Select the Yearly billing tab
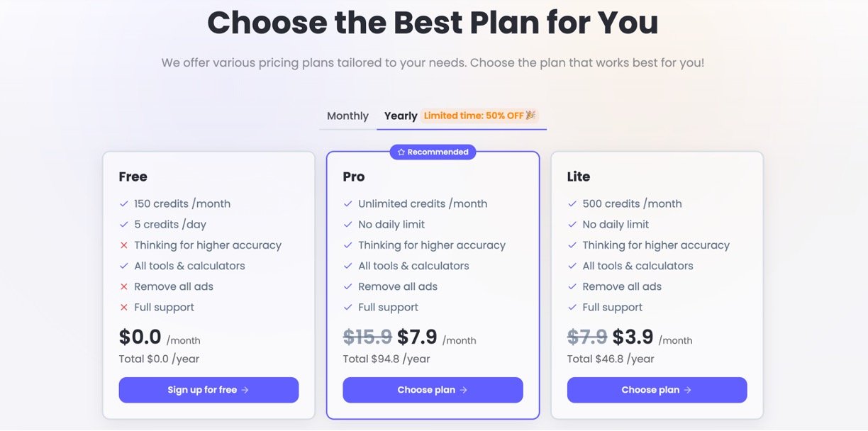This screenshot has width=868, height=431. 401,116
